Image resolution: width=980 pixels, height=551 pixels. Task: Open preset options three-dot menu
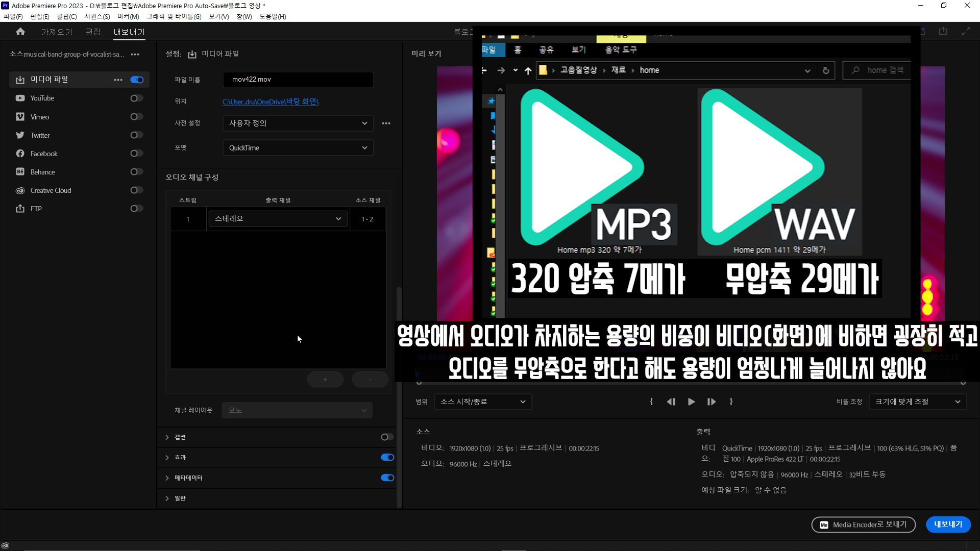pyautogui.click(x=386, y=123)
